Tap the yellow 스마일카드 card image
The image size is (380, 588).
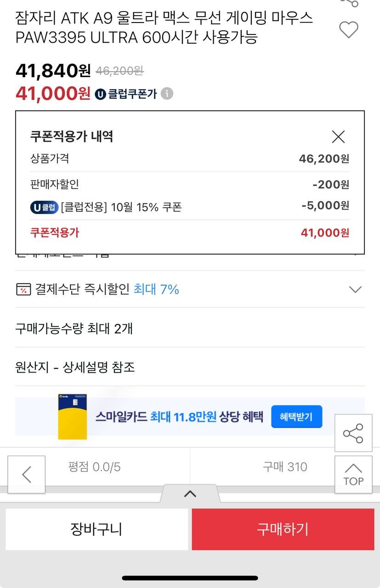(x=73, y=417)
